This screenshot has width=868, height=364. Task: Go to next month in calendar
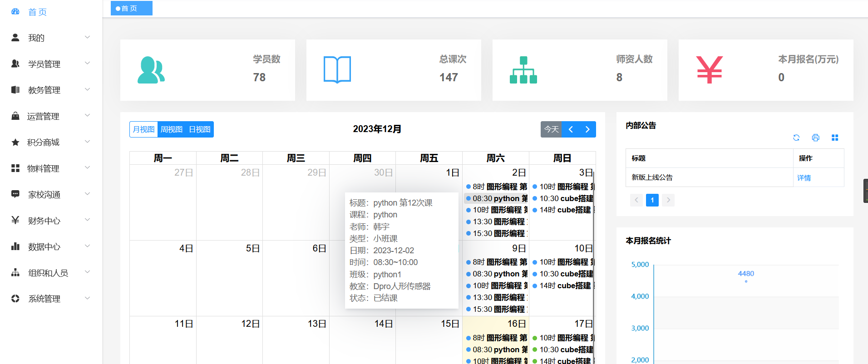point(587,129)
